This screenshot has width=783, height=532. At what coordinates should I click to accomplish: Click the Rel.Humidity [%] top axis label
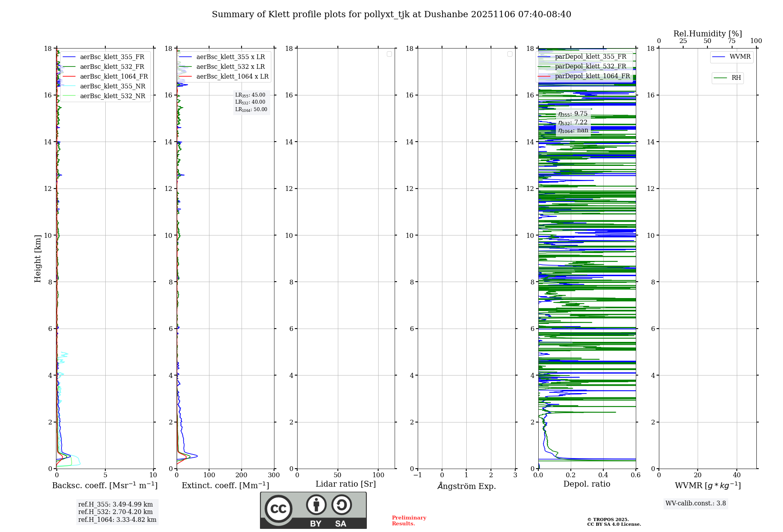707,34
